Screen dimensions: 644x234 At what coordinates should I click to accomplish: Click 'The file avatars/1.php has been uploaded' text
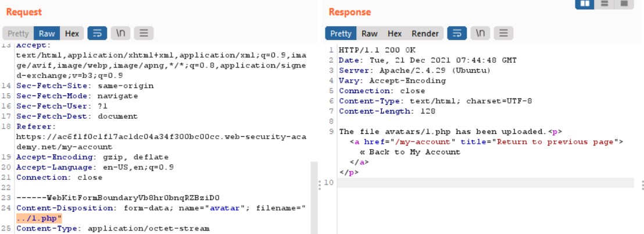[443, 132]
